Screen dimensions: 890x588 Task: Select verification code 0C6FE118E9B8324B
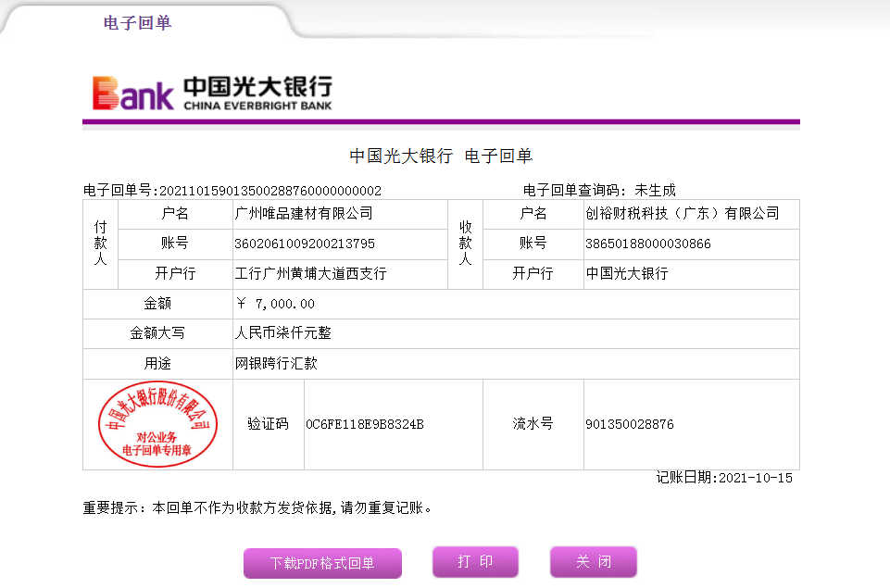click(364, 424)
